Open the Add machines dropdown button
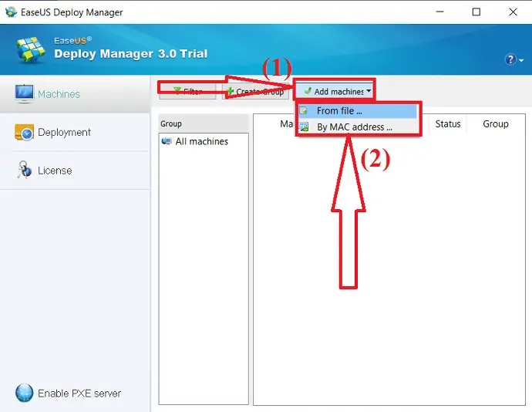 click(x=335, y=91)
